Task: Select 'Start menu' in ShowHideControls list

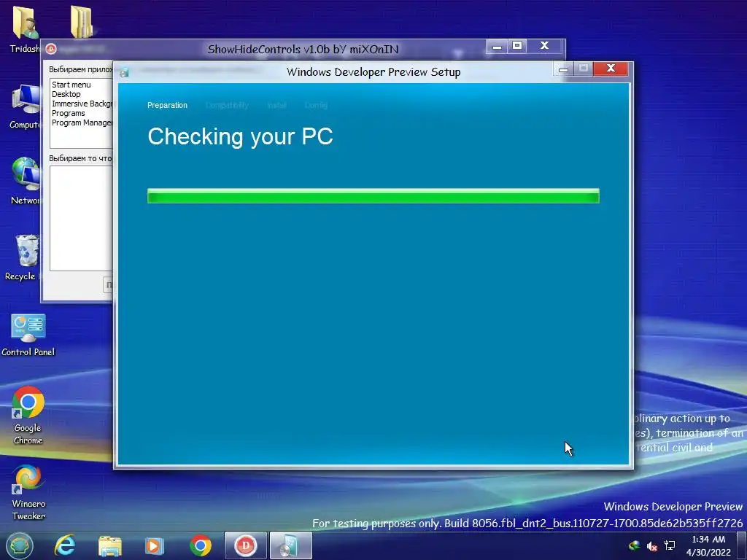Action: point(71,85)
